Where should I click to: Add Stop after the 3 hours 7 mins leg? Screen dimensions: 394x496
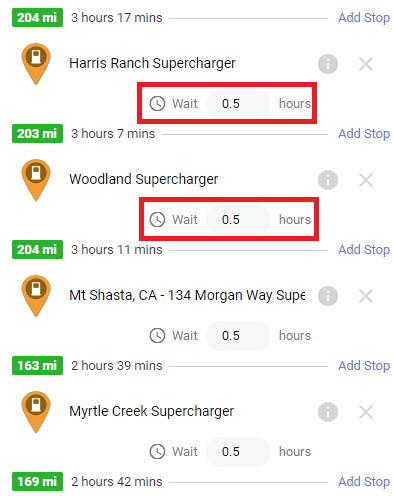tap(364, 134)
